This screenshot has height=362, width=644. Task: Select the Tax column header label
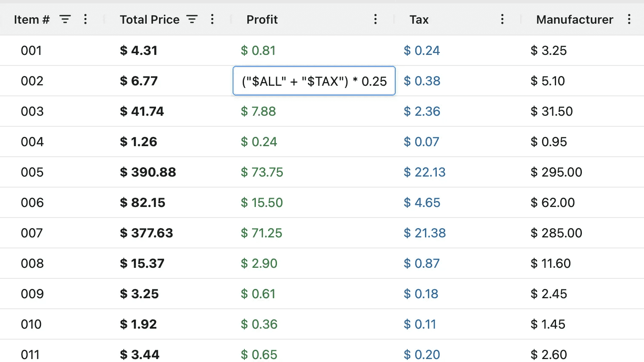coord(419,19)
